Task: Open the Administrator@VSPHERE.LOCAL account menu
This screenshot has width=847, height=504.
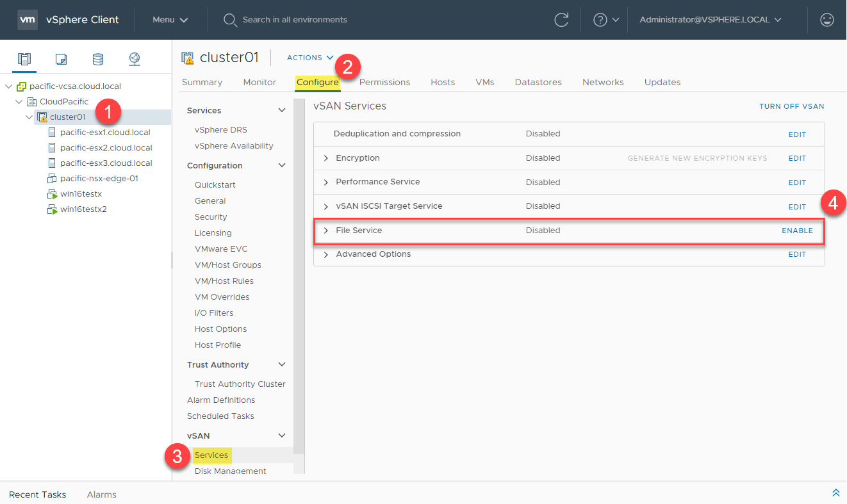Action: (709, 19)
